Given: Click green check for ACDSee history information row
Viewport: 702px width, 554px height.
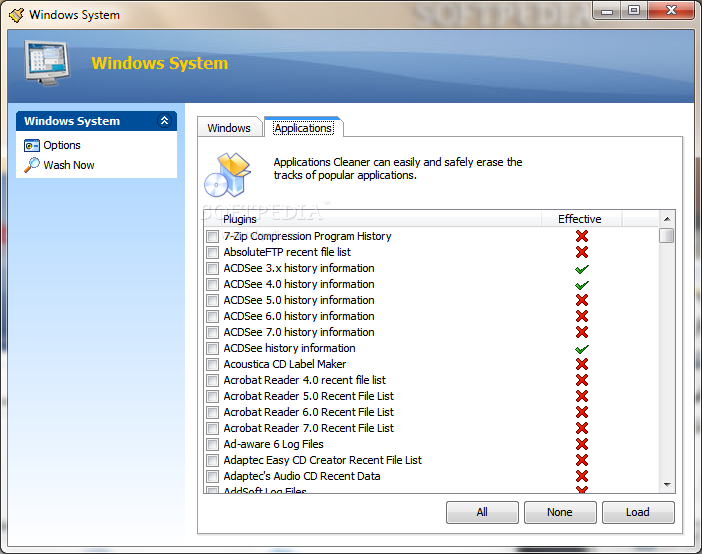Looking at the screenshot, I should (582, 349).
